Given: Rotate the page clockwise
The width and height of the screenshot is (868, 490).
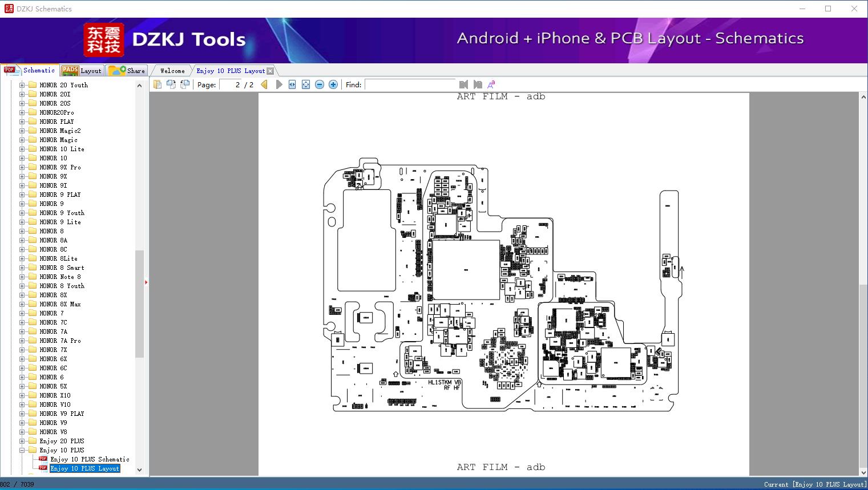Looking at the screenshot, I should [x=184, y=84].
